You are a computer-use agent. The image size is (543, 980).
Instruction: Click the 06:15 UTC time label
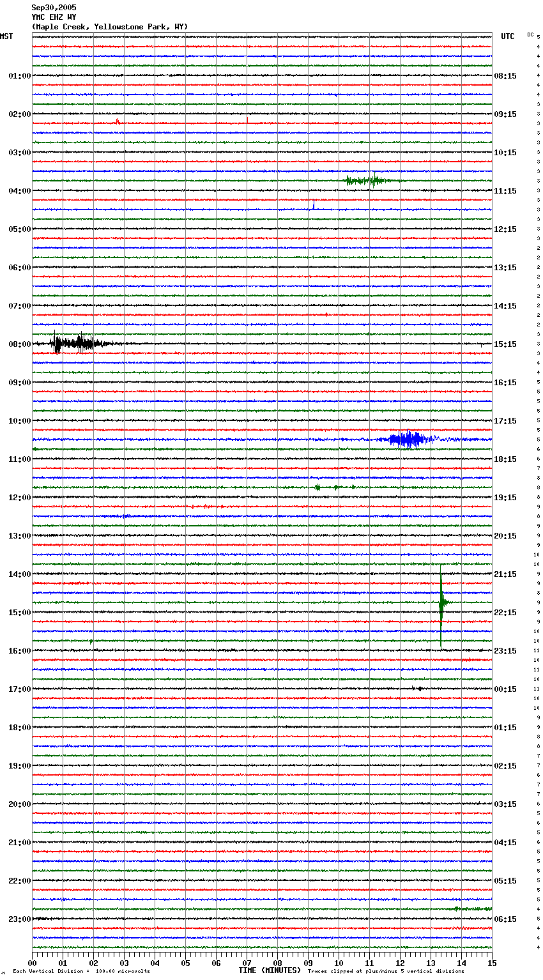click(505, 919)
